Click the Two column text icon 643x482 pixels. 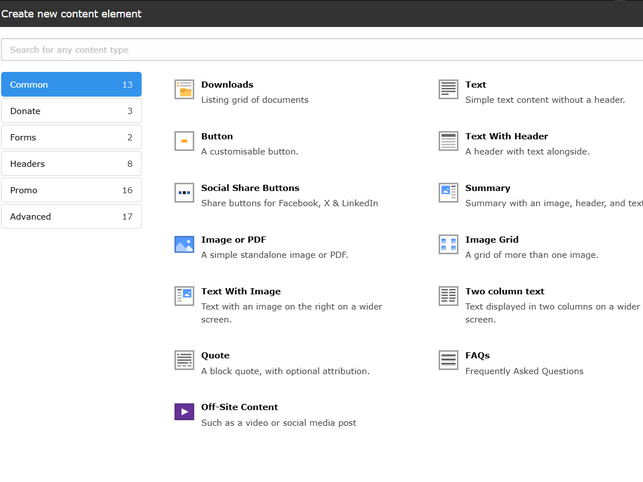[x=448, y=296]
